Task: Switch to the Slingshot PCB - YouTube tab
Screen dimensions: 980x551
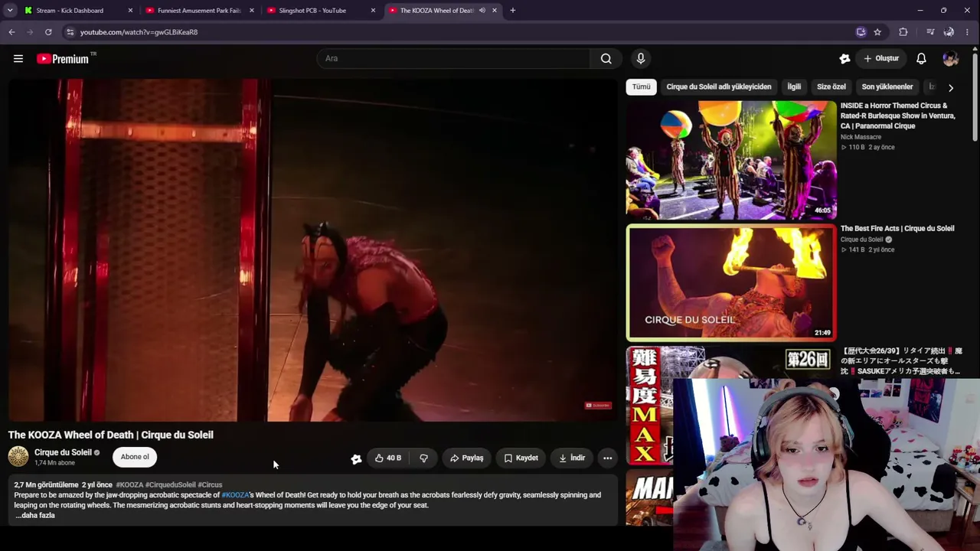Action: [x=312, y=11]
